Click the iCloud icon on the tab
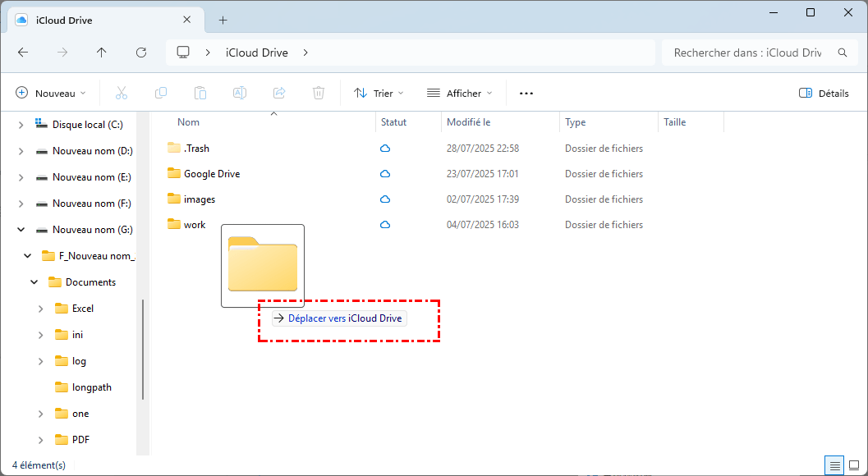The height and width of the screenshot is (476, 868). tap(21, 20)
